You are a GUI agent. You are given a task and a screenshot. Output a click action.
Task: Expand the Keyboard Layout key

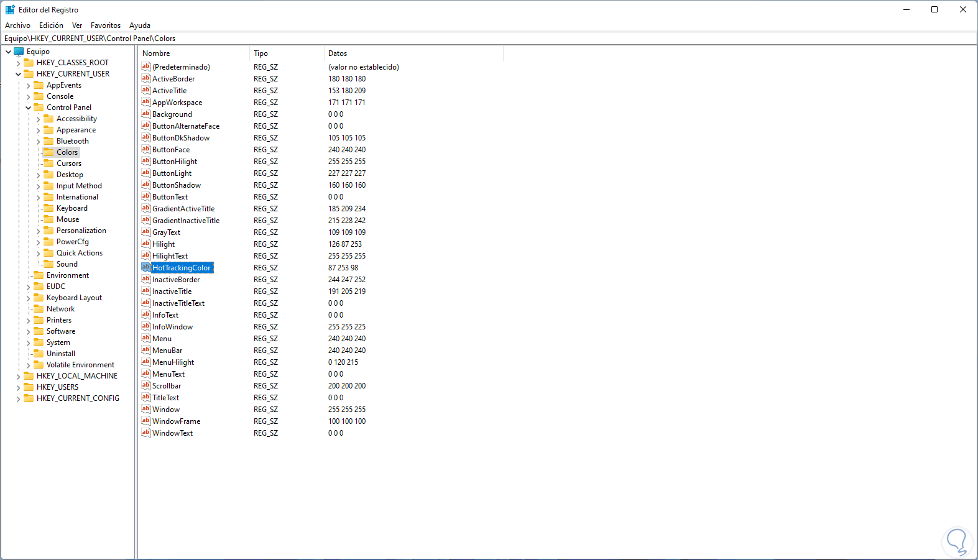(x=28, y=298)
